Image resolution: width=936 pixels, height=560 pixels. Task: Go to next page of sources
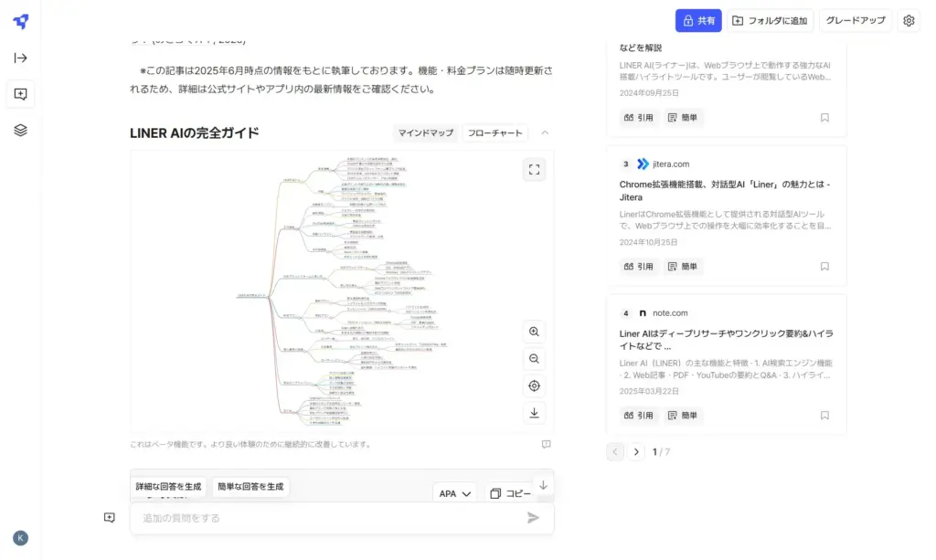tap(636, 452)
